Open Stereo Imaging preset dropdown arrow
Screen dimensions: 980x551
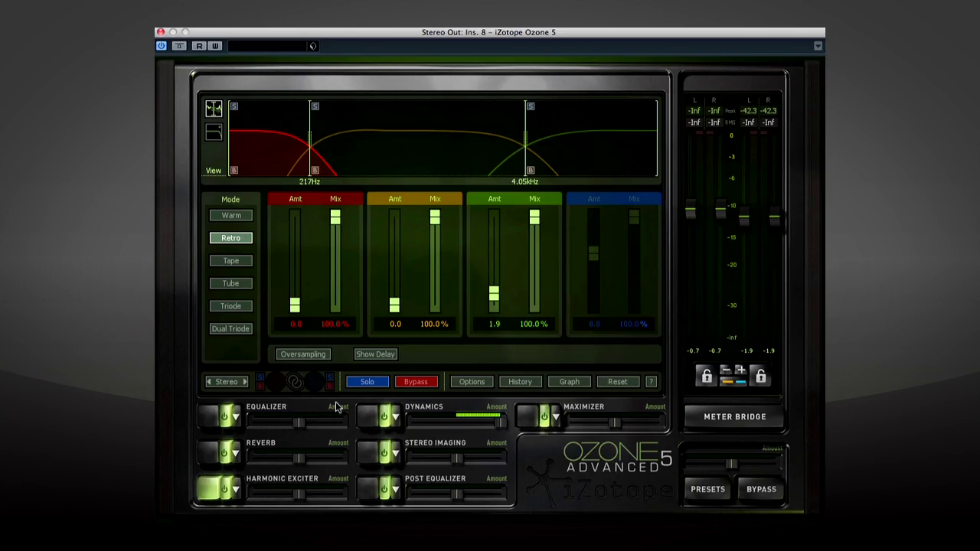pos(396,453)
